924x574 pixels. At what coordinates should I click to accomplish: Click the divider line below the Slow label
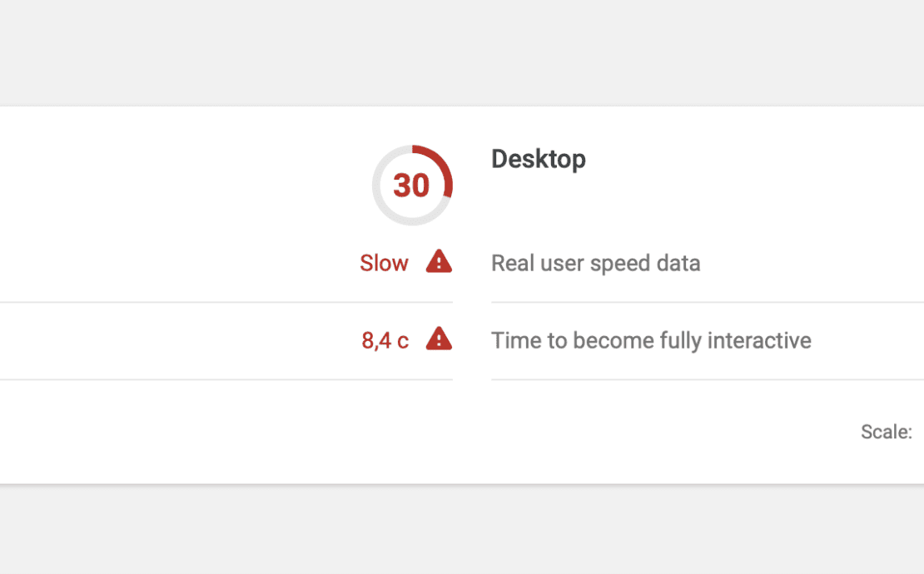pyautogui.click(x=226, y=302)
